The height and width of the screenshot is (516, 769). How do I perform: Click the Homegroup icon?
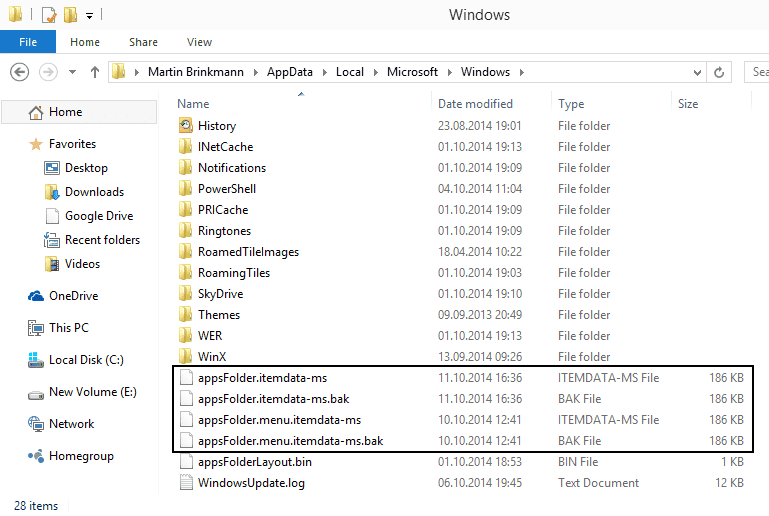(x=36, y=456)
